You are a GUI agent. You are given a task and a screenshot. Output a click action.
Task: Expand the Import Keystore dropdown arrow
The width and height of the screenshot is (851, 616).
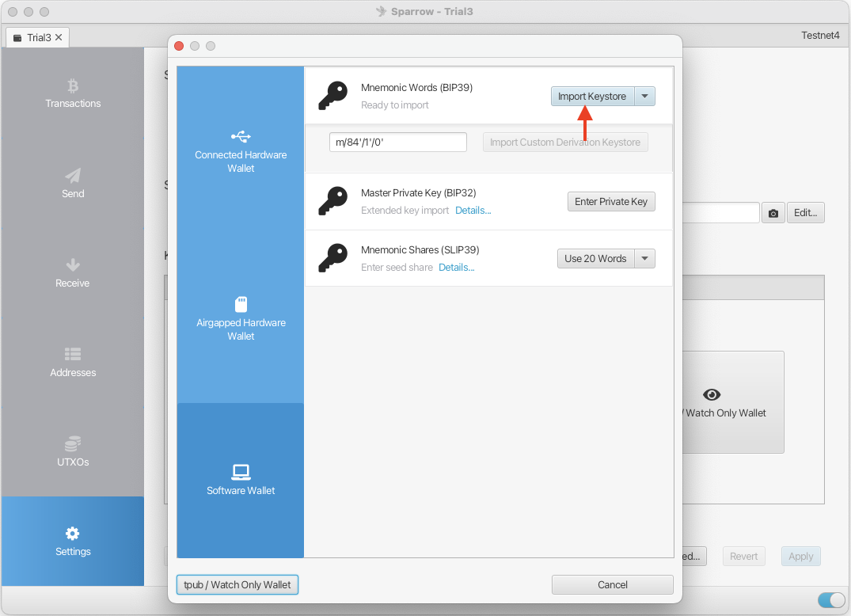[x=644, y=96]
